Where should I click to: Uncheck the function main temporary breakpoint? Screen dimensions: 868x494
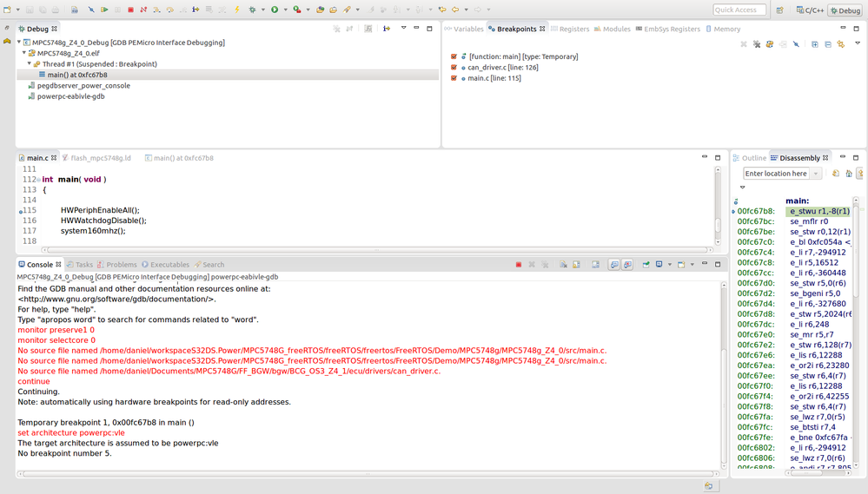tap(454, 56)
